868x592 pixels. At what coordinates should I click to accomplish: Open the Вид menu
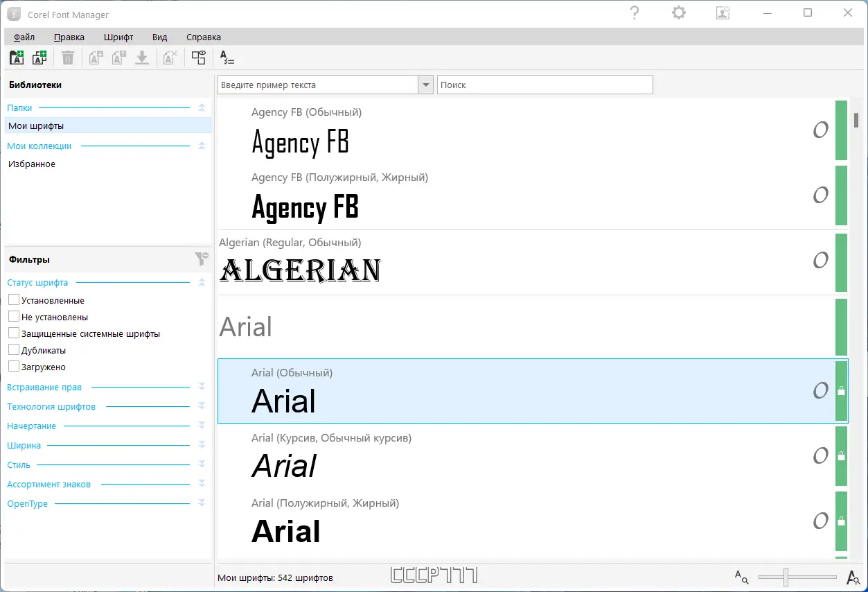coord(160,37)
